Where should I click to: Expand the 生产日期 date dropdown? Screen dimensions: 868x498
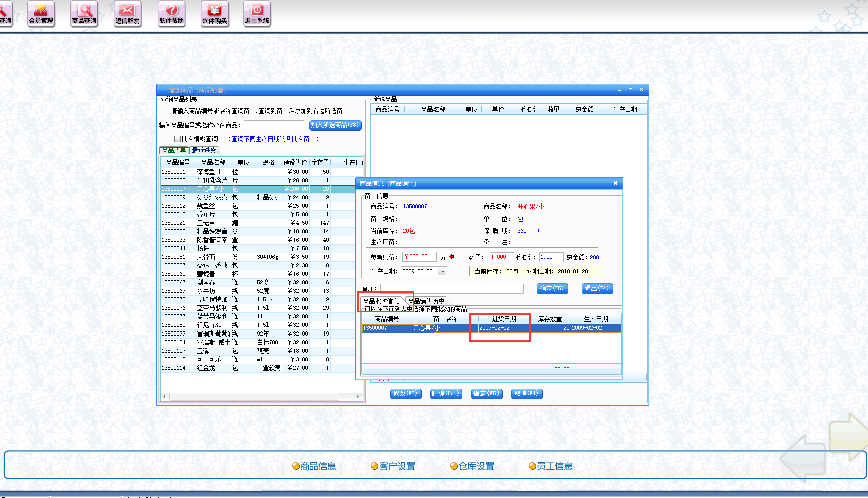[442, 271]
